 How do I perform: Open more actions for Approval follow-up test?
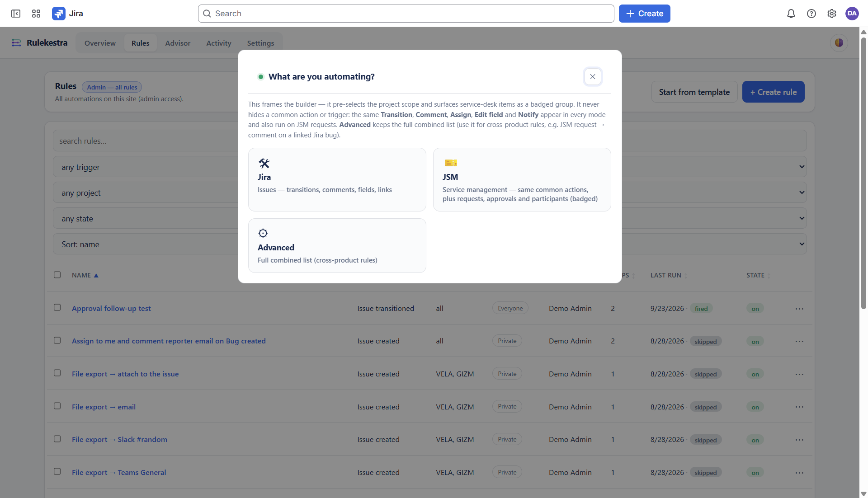click(799, 309)
